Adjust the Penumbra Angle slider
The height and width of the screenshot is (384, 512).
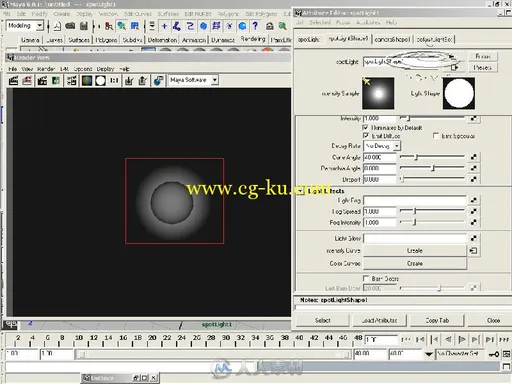[432, 168]
